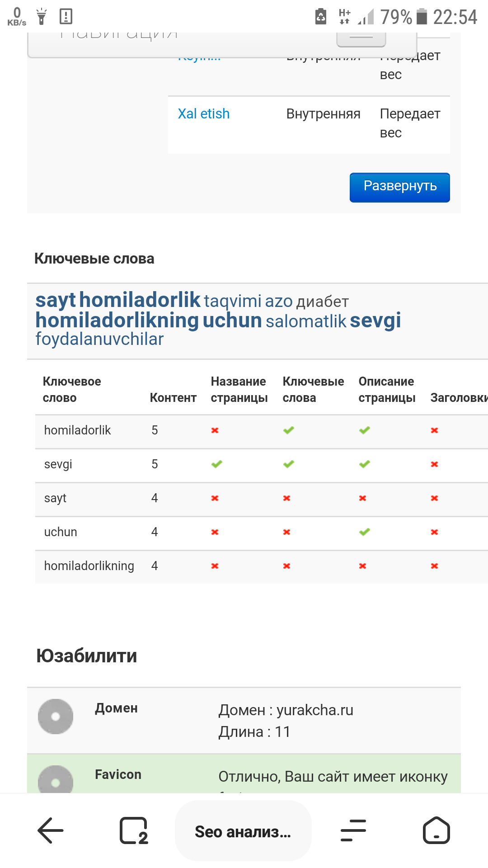
Task: Tap the green check for sevgi page title
Action: [x=217, y=464]
